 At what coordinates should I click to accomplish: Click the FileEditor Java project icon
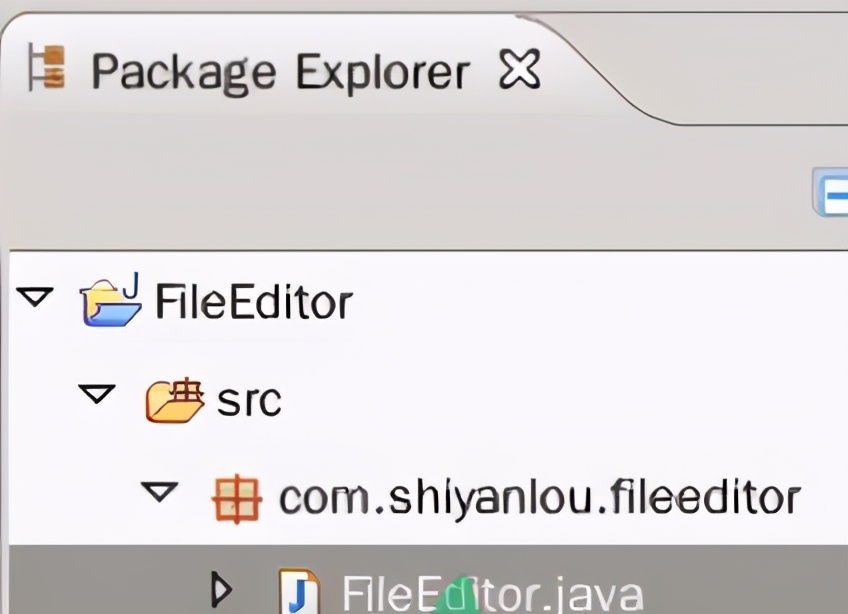pyautogui.click(x=110, y=301)
